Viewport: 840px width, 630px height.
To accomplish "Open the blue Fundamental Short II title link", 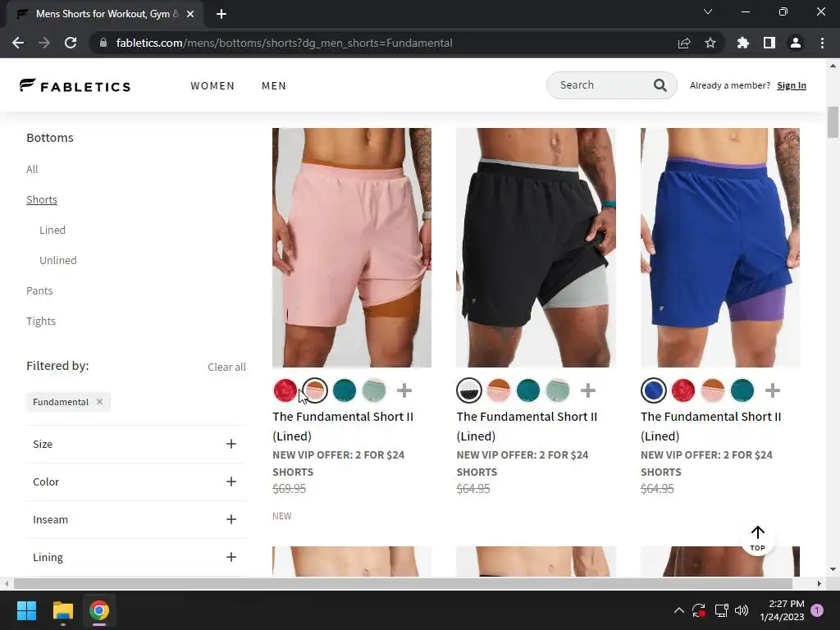I will 711,426.
